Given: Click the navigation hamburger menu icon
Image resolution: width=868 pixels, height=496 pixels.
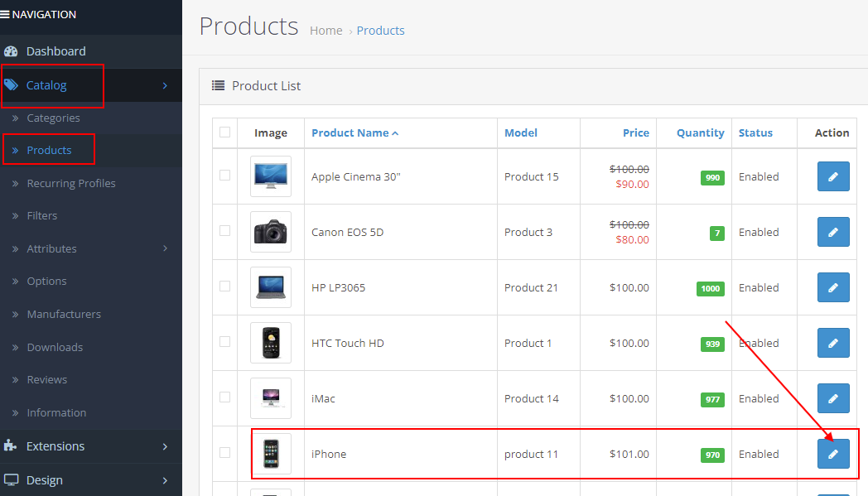Looking at the screenshot, I should pos(4,14).
